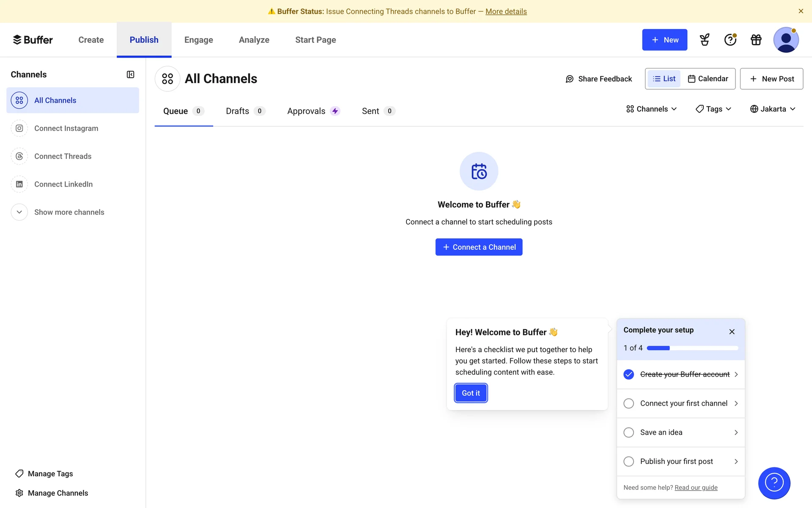Screen dimensions: 812x508
Task: Click Connect Threads channel icon
Action: click(x=19, y=156)
